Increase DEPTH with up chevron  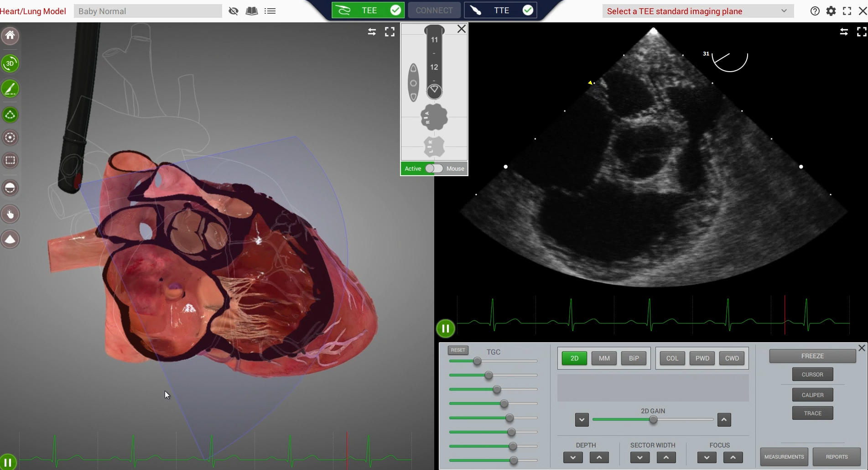click(599, 457)
